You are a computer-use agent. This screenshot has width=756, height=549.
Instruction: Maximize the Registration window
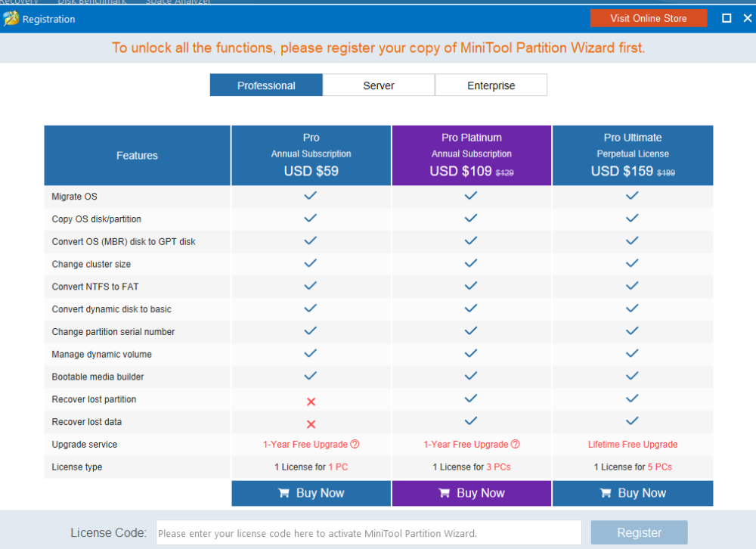pyautogui.click(x=727, y=18)
